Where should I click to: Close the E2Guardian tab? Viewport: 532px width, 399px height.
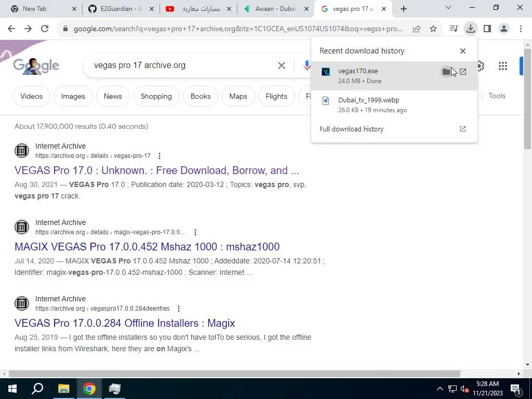pos(152,9)
